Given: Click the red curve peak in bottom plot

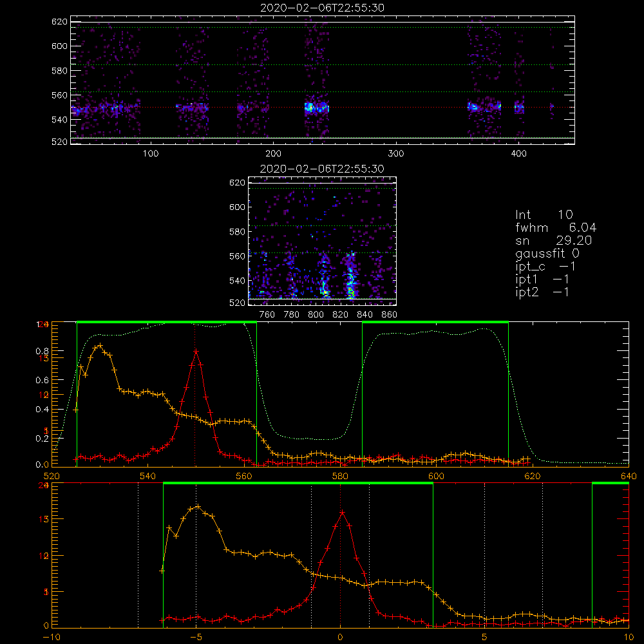Looking at the screenshot, I should (342, 513).
